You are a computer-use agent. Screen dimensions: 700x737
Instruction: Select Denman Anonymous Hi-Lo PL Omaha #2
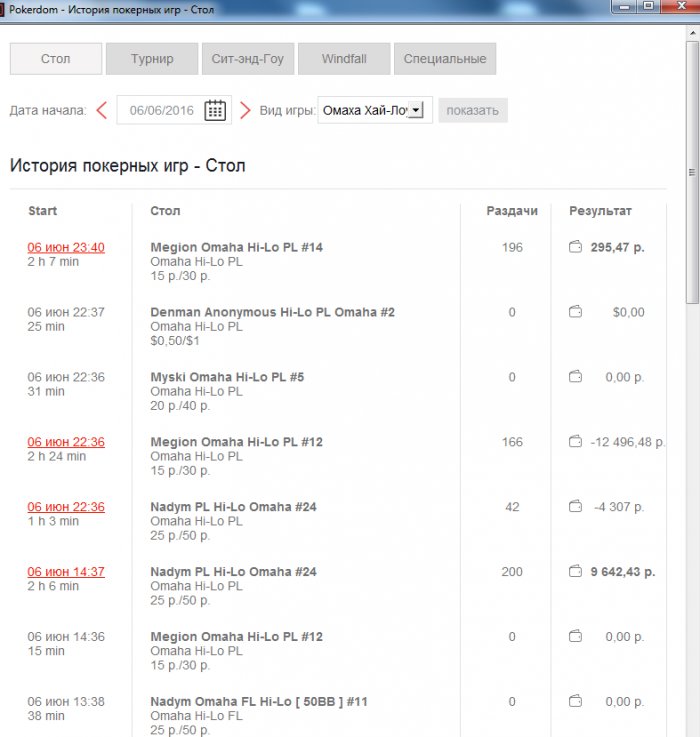pos(272,312)
